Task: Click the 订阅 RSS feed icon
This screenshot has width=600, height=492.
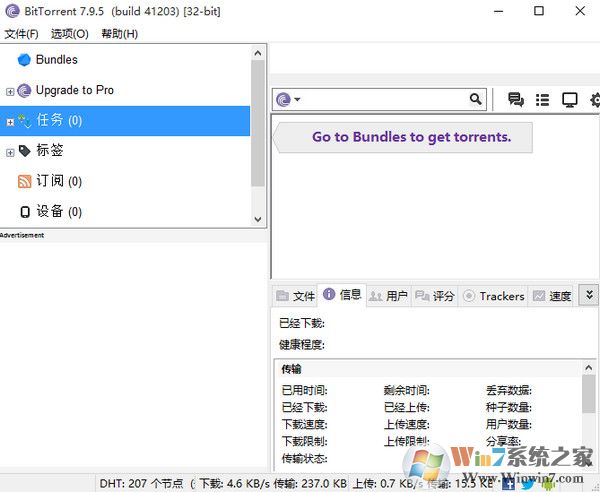Action: tap(24, 181)
